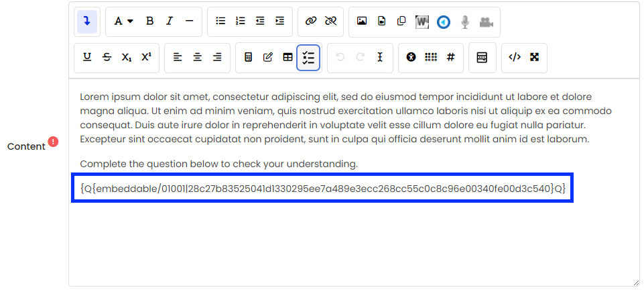Toggle underline formatting
This screenshot has width=644, height=292.
coord(87,57)
